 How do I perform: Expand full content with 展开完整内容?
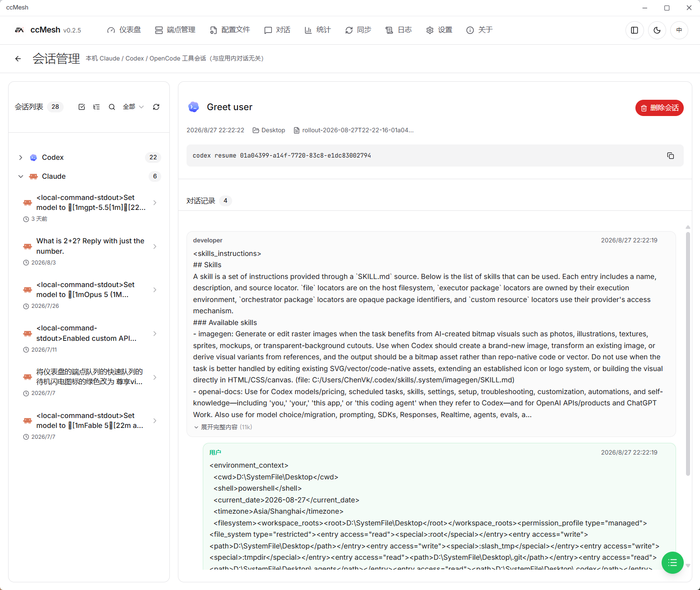(223, 427)
